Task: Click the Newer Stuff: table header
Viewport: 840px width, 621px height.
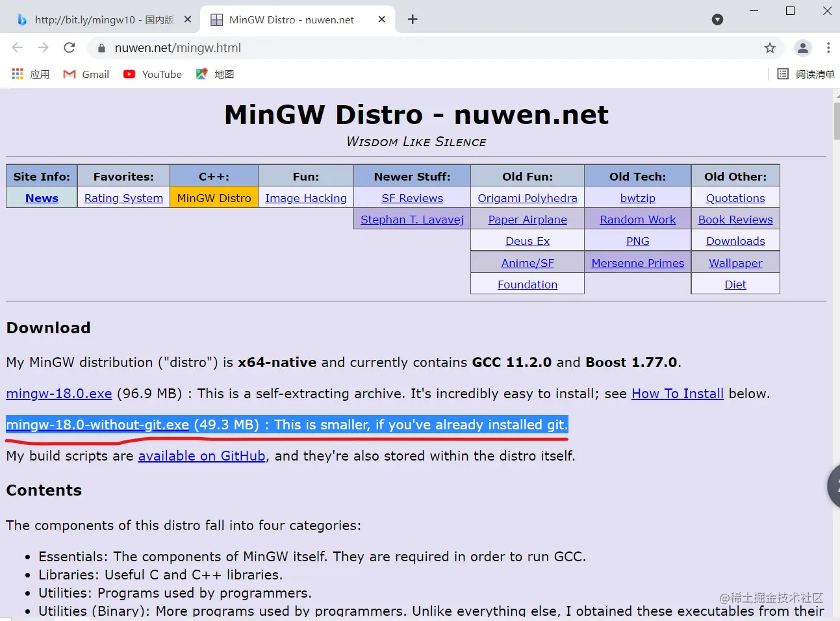Action: tap(413, 177)
